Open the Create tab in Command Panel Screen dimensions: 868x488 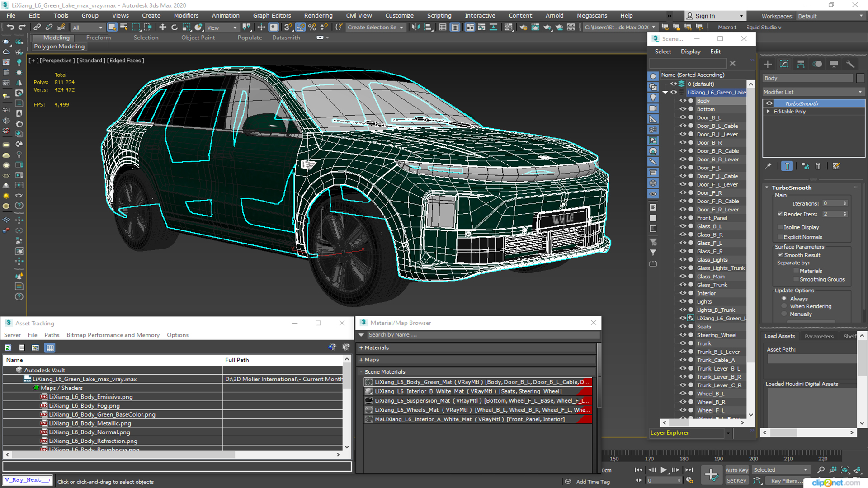click(768, 64)
